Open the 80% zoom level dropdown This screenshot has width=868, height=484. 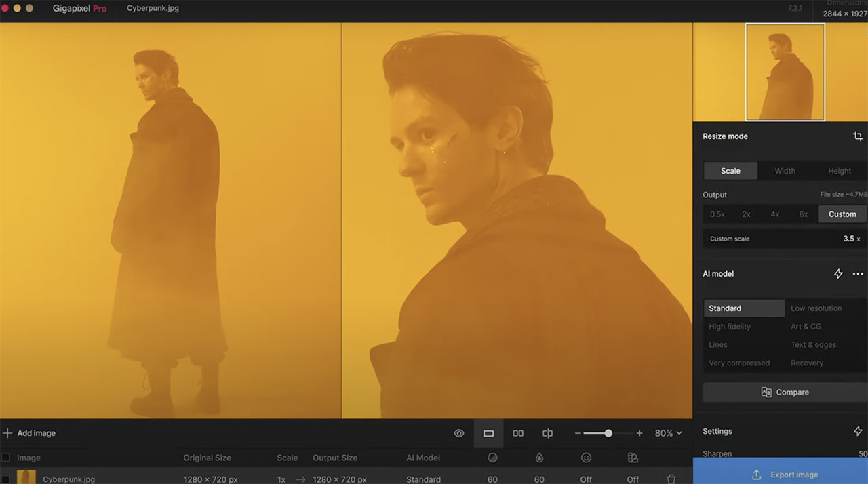click(669, 433)
